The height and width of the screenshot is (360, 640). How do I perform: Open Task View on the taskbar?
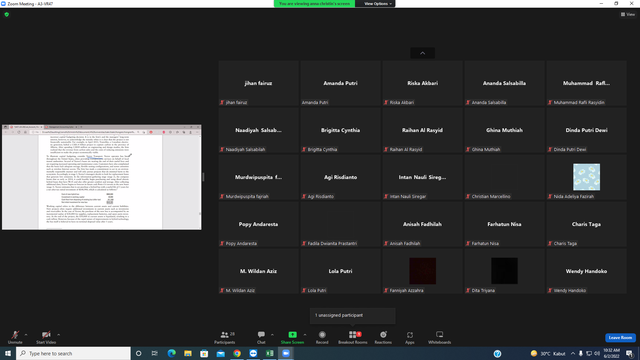pyautogui.click(x=155, y=353)
